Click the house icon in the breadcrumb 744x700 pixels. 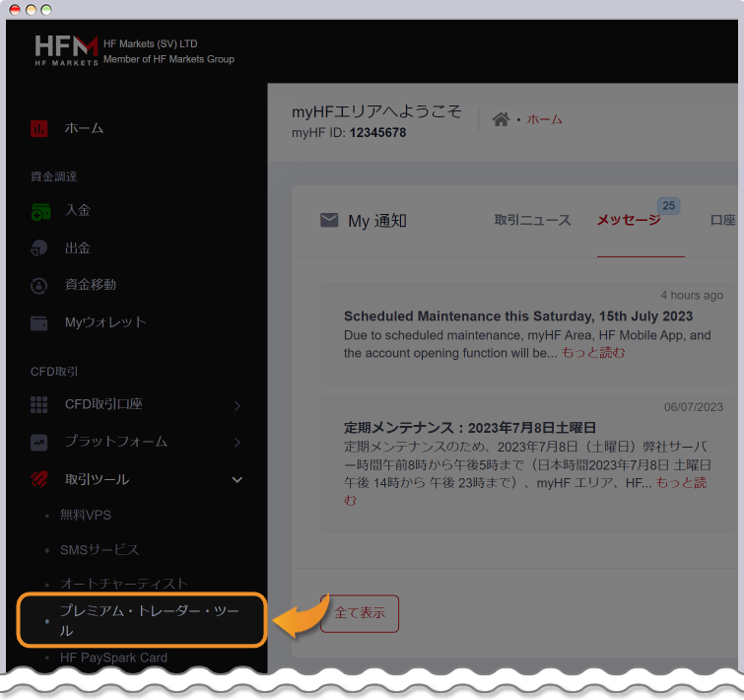[501, 119]
